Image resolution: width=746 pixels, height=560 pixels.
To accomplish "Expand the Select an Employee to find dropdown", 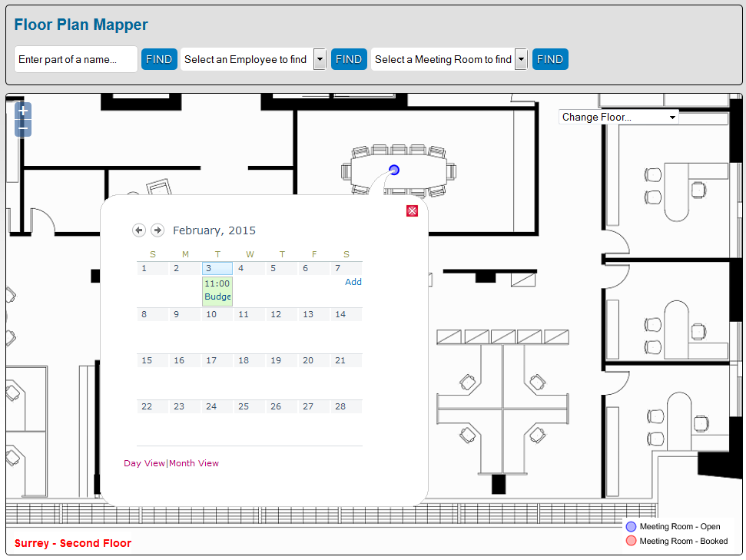I will [x=320, y=59].
